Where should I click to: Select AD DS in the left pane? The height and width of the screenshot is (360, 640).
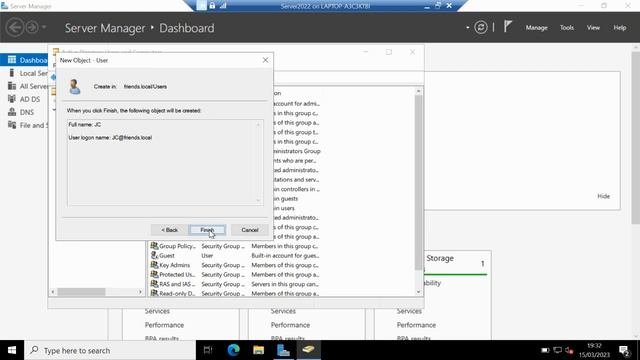click(x=24, y=99)
